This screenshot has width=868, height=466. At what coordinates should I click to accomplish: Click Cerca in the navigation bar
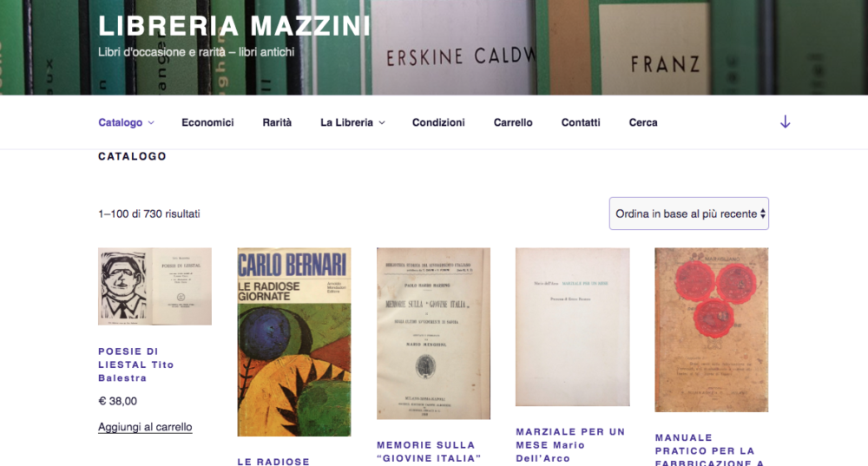643,122
